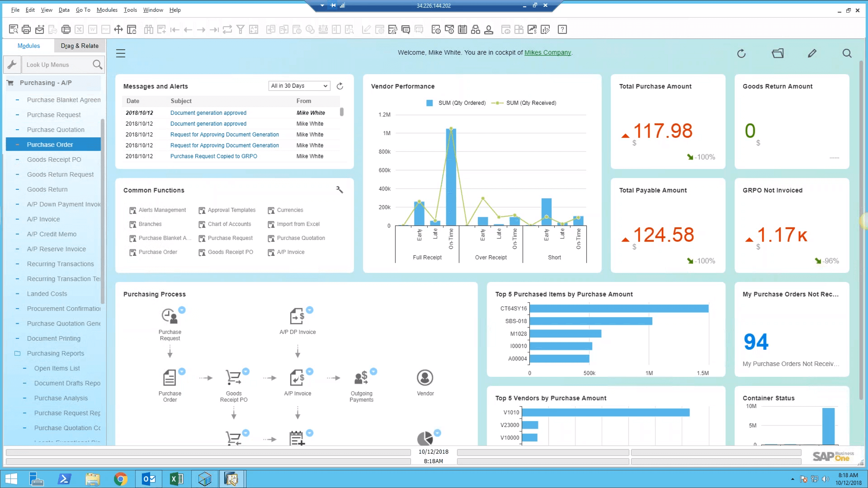Open the Mikes Company cockpit link

pos(548,52)
